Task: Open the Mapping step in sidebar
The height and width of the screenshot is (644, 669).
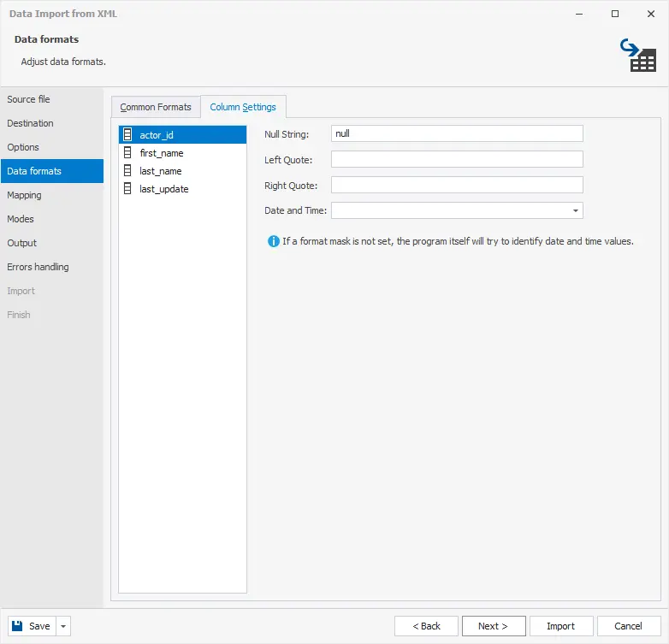Action: 24,195
